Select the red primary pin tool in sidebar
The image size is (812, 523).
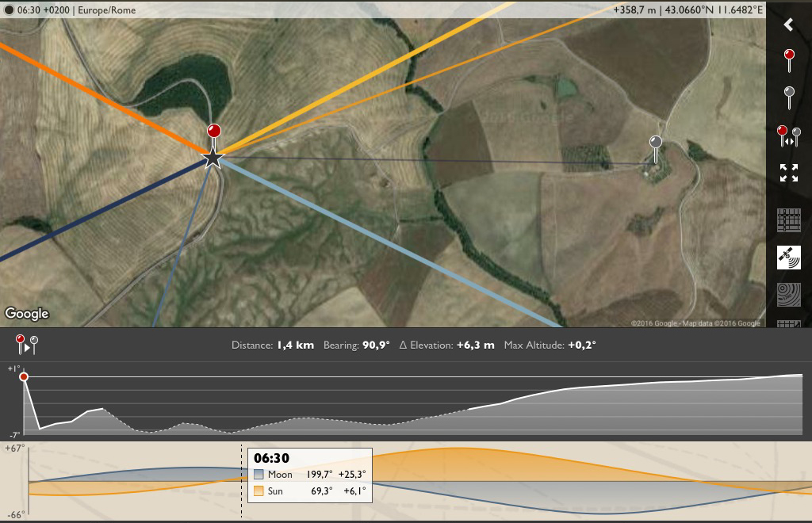pyautogui.click(x=789, y=60)
